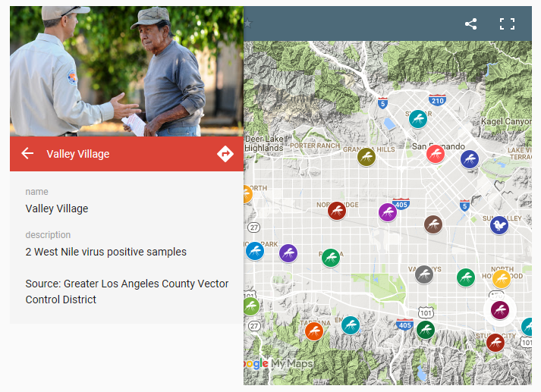
Task: Share the map
Action: tap(470, 24)
